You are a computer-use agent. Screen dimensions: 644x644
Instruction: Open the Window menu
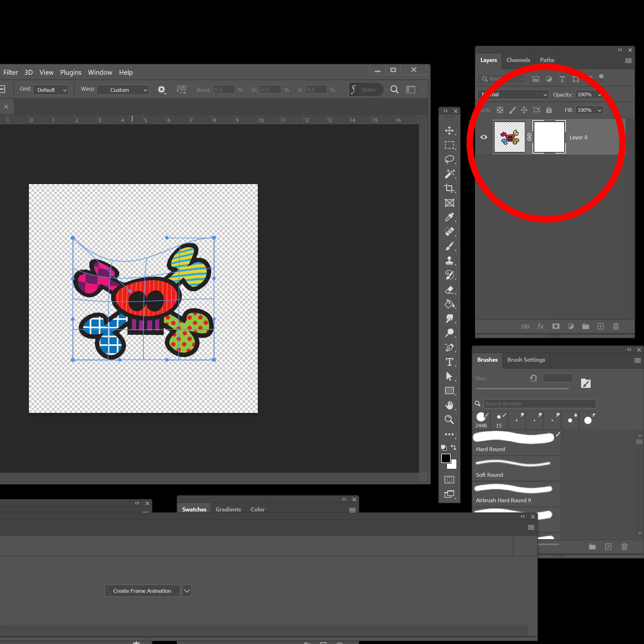100,72
